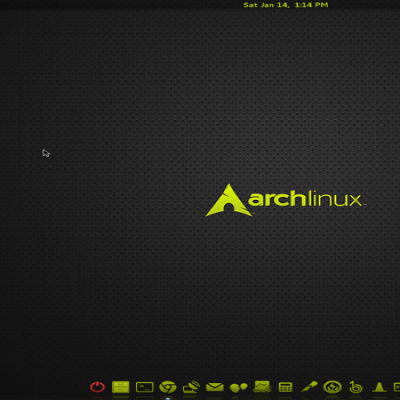Open the Chrome browser dock icon
The height and width of the screenshot is (400, 400).
coord(168,387)
